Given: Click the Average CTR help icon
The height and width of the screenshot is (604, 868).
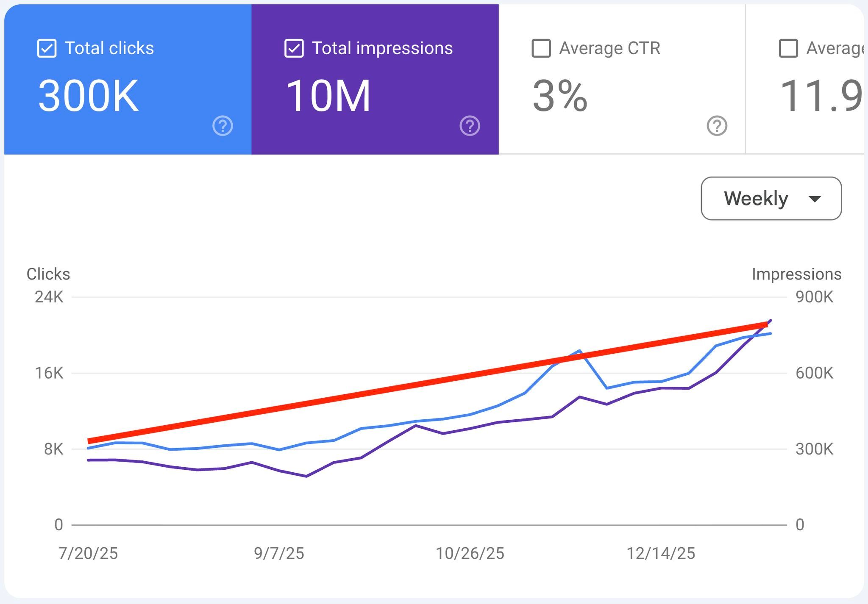Looking at the screenshot, I should [717, 126].
